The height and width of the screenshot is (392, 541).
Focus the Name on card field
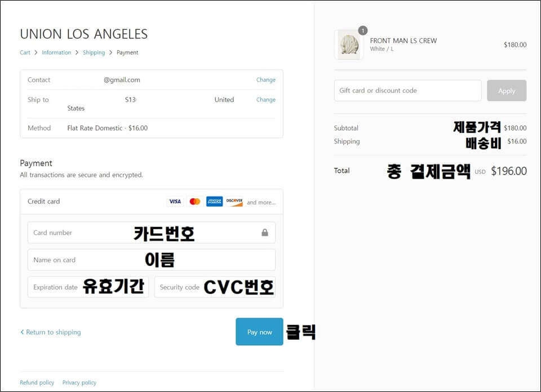point(152,260)
